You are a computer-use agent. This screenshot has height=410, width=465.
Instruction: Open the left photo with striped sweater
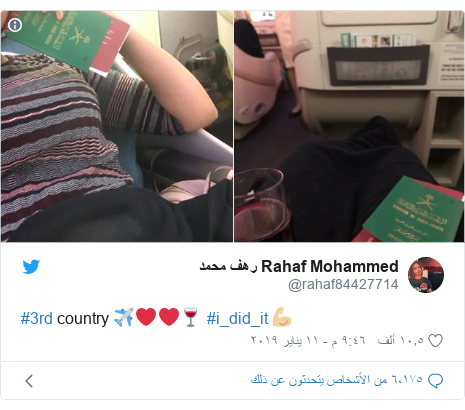coord(117,126)
